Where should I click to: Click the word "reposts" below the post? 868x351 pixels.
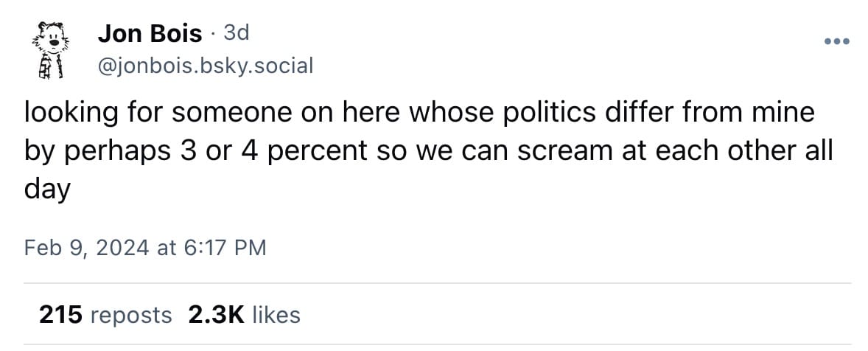[130, 315]
